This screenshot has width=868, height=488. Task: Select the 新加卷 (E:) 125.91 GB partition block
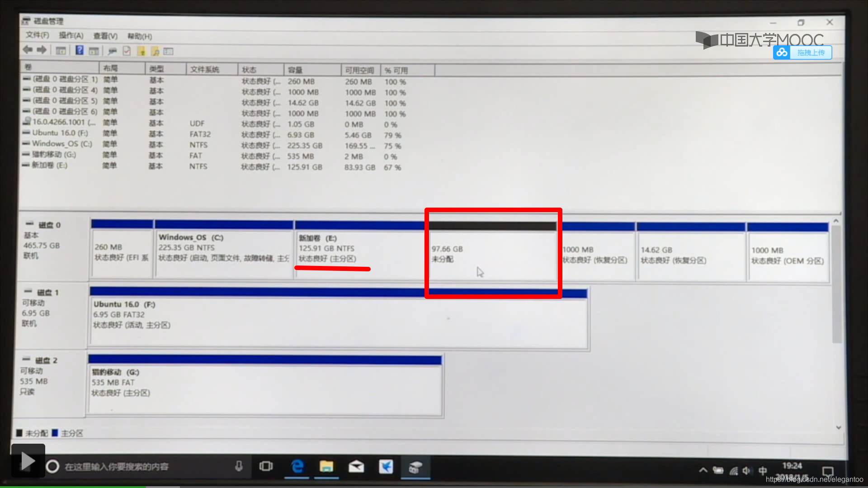(x=360, y=249)
